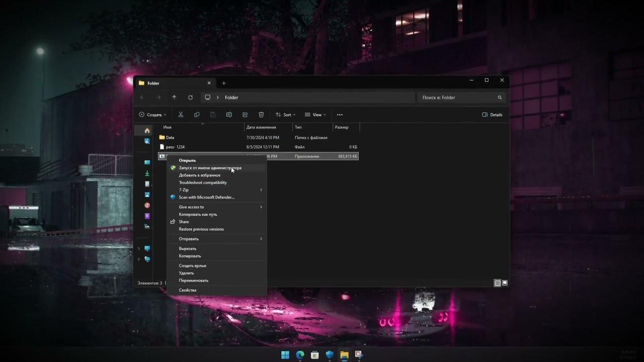Screen dimensions: 644x362
Task: Click the breadcrumb chevron before Folder
Action: 218,98
